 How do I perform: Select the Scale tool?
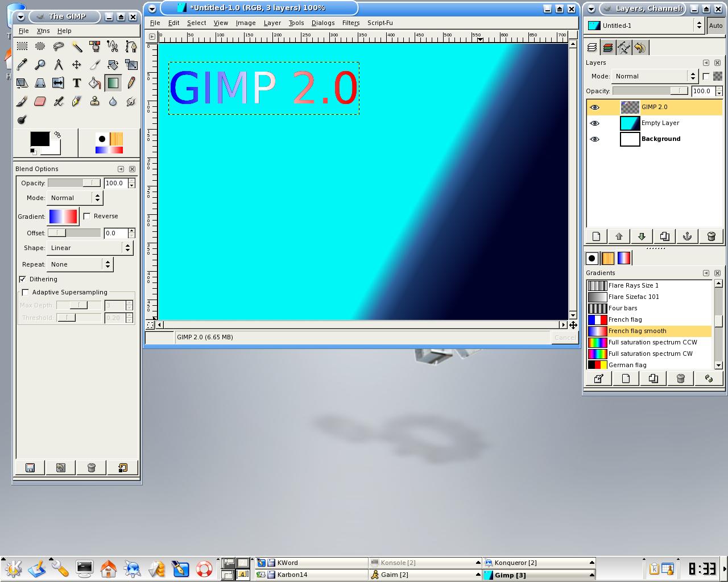point(131,64)
